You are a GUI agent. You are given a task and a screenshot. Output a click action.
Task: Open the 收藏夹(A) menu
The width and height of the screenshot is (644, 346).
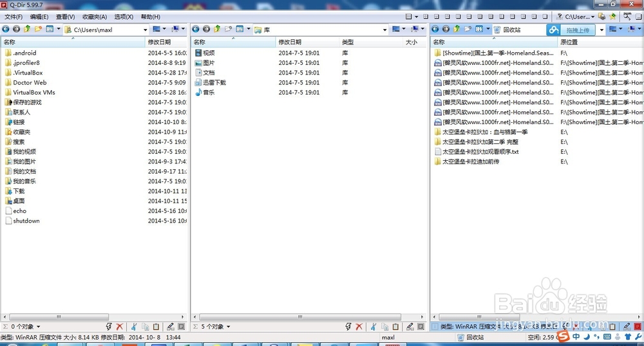(x=95, y=17)
